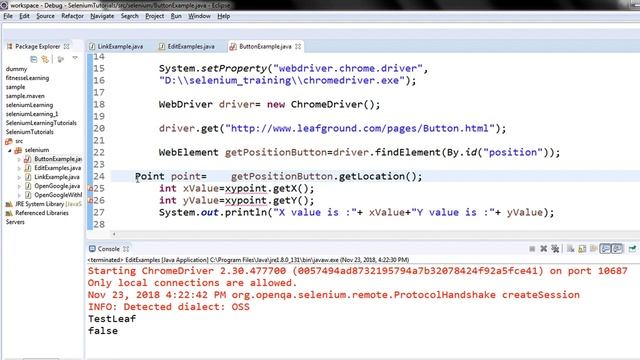Screen dimensions: 640x360
Task: Click the underlined xypoint on line 25
Action: 246,188
